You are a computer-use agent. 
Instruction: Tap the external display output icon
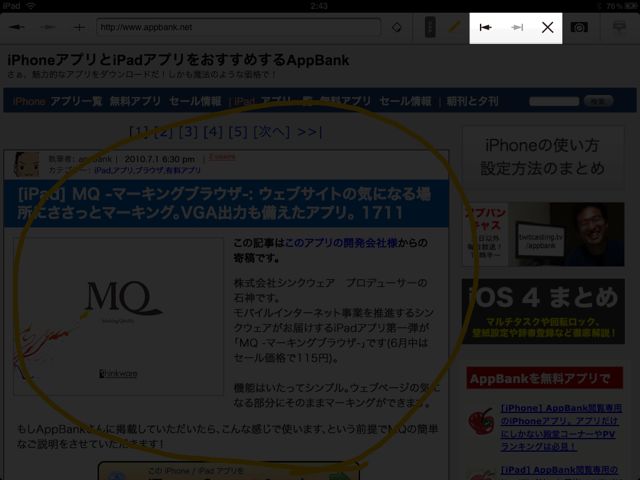[620, 27]
